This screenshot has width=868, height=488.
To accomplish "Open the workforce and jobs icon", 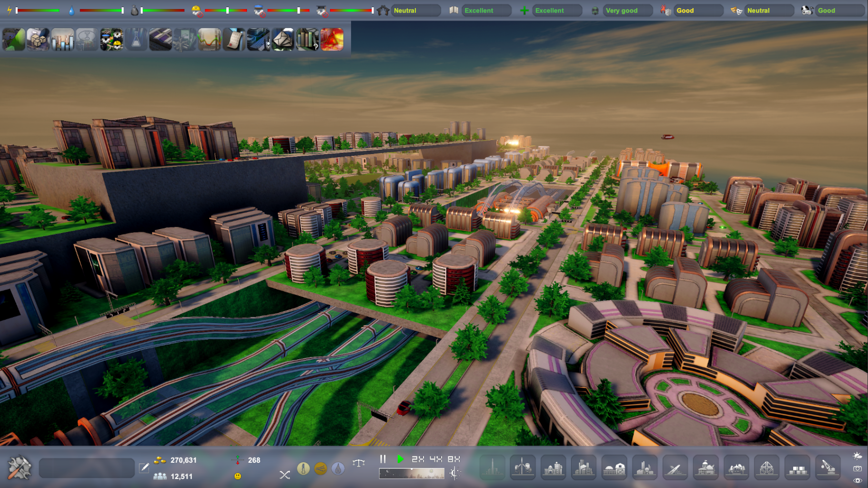I will coord(111,40).
